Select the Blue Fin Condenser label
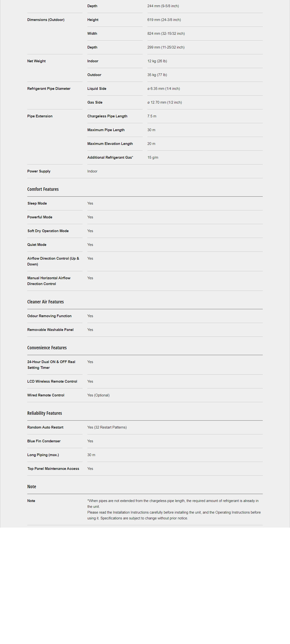The image size is (290, 644). [44, 441]
